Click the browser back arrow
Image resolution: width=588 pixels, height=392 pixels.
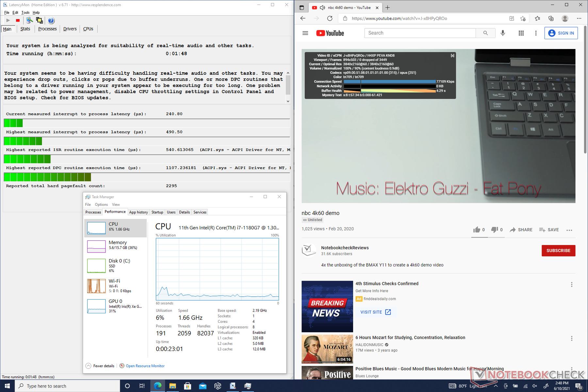303,18
